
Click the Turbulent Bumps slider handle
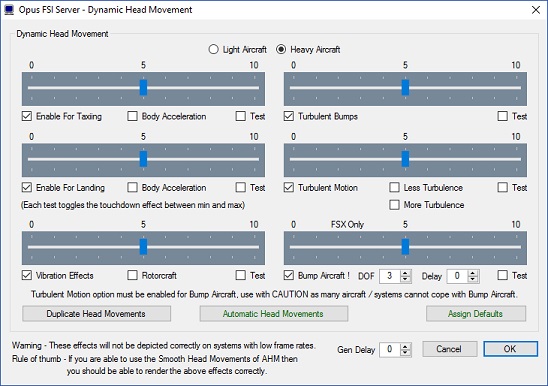(405, 87)
